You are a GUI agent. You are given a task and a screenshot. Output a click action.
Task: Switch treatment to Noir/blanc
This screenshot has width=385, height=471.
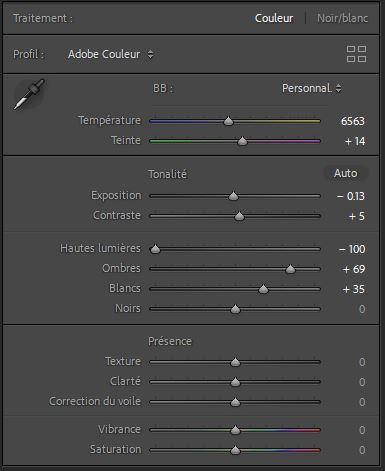pos(342,18)
